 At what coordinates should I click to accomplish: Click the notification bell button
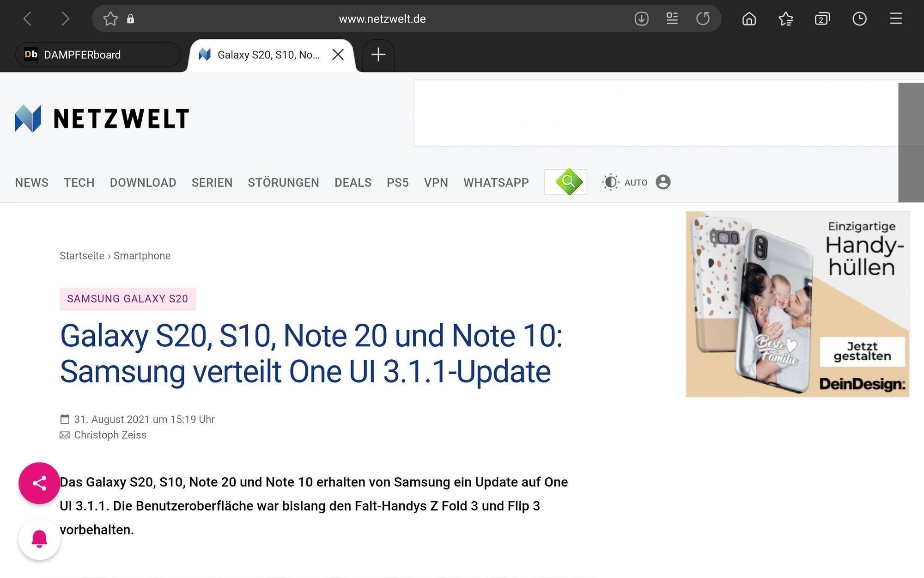pyautogui.click(x=39, y=539)
